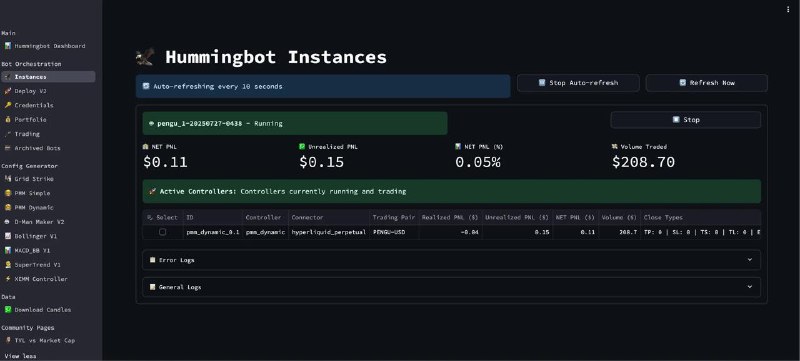The width and height of the screenshot is (800, 361).
Task: Click the TVL vs Market Cap icon
Action: pos(8,340)
